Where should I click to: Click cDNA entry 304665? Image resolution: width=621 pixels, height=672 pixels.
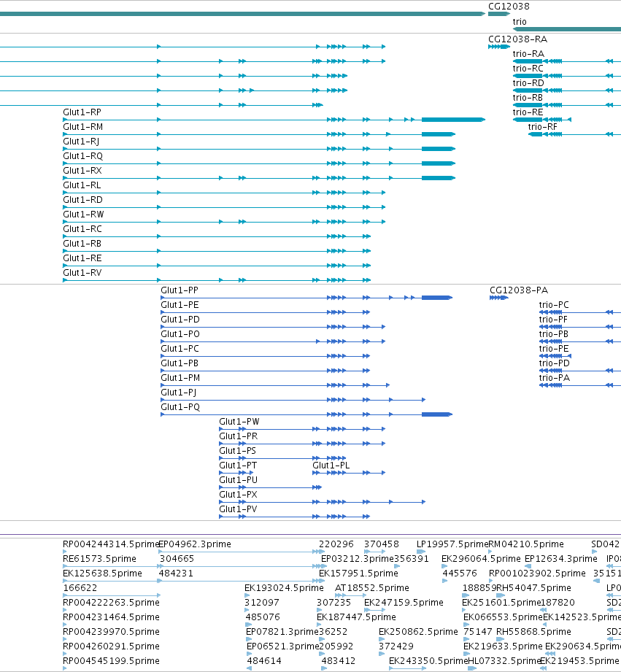click(x=177, y=558)
